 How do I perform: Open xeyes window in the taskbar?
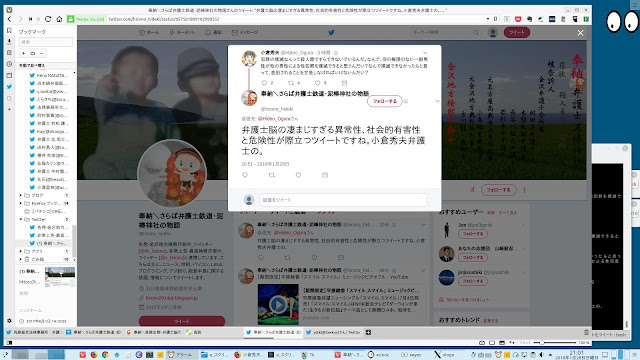(411, 355)
